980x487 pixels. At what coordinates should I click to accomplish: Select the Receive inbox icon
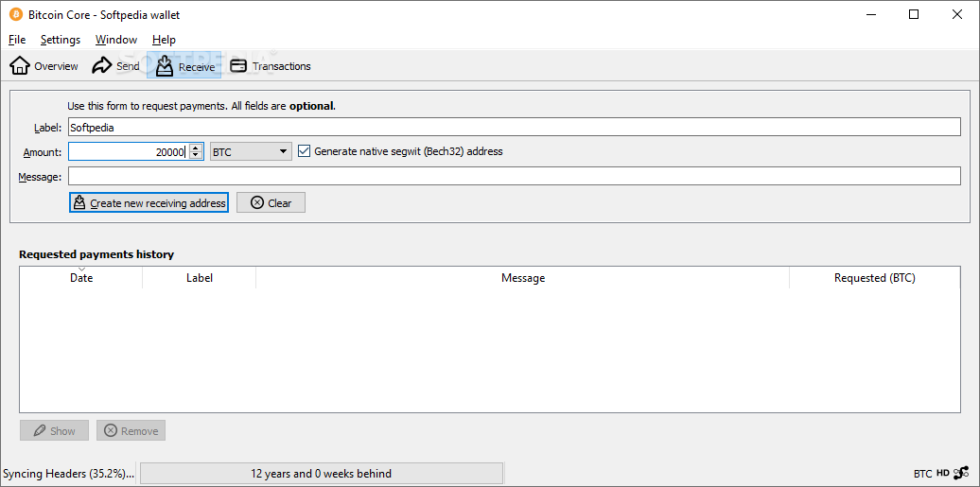[x=165, y=65]
